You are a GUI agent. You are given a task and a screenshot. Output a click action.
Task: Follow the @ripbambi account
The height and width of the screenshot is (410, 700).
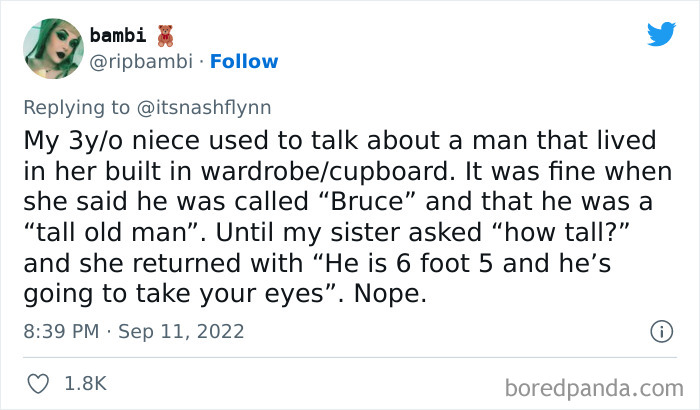point(247,62)
